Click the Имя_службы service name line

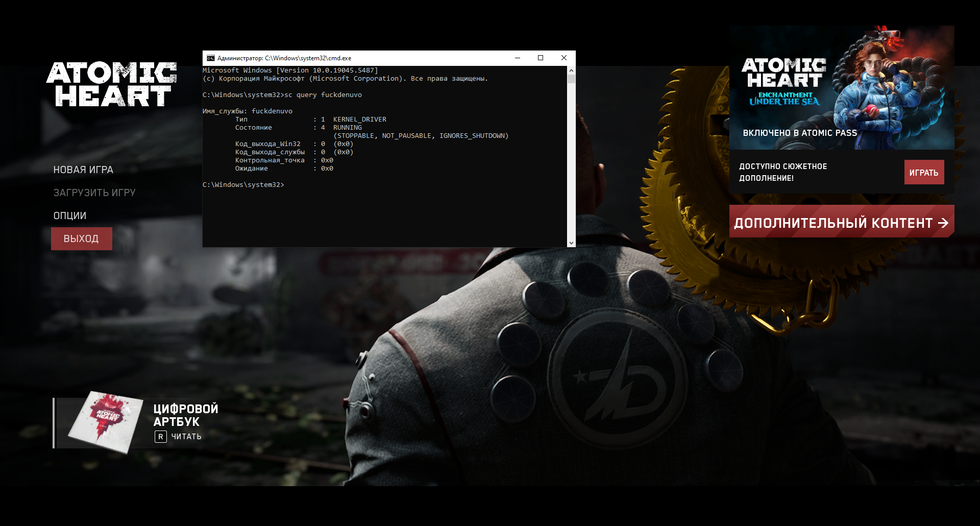(248, 111)
